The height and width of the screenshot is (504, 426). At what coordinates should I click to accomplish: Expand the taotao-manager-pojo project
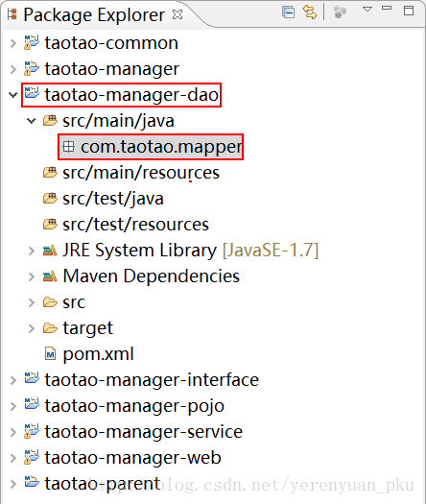click(13, 406)
